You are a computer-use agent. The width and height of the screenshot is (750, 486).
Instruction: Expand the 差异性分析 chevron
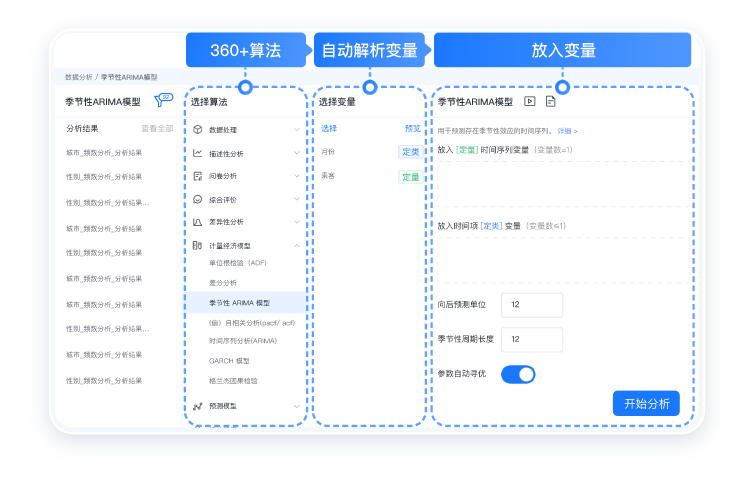point(297,222)
